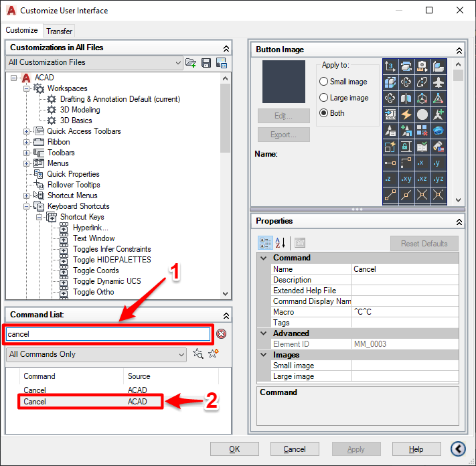Click the save customization files icon
476x466 pixels.
pyautogui.click(x=206, y=62)
